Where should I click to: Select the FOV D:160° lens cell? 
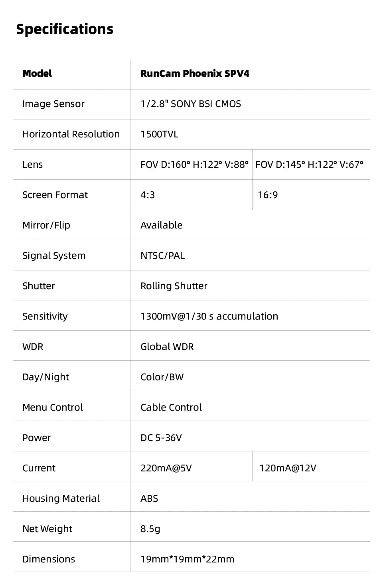click(x=194, y=165)
